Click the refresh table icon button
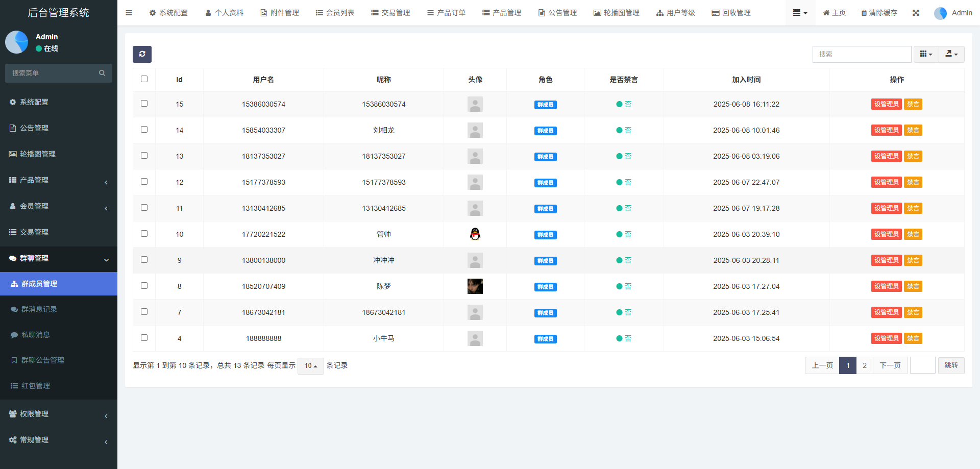980x469 pixels. (142, 54)
